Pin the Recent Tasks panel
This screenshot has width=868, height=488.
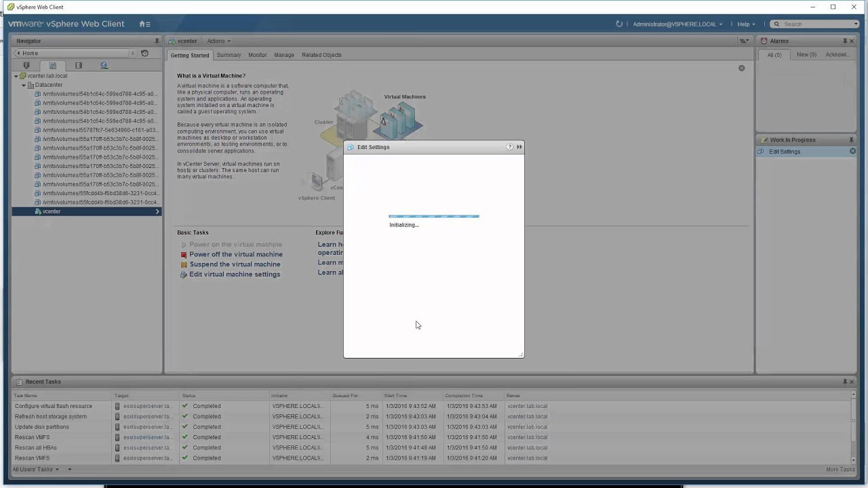[845, 382]
